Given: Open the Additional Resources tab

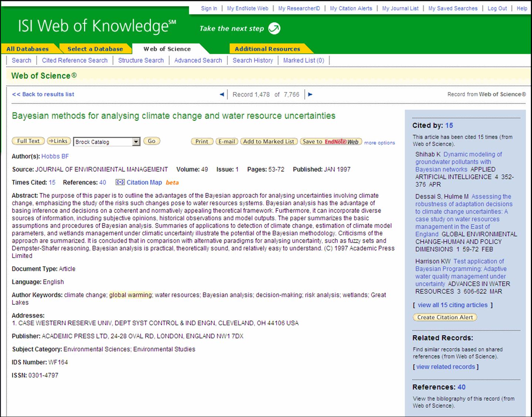Looking at the screenshot, I should click(x=267, y=49).
